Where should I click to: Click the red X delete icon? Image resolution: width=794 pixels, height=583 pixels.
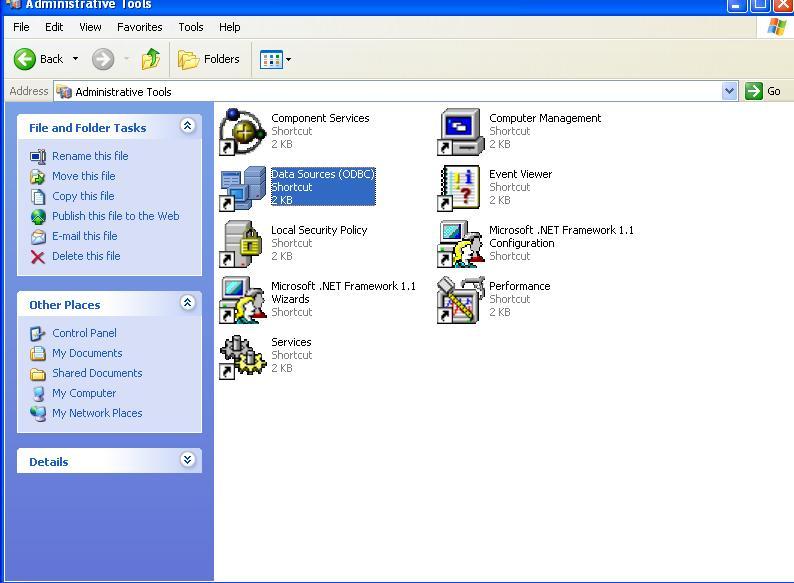pyautogui.click(x=38, y=257)
